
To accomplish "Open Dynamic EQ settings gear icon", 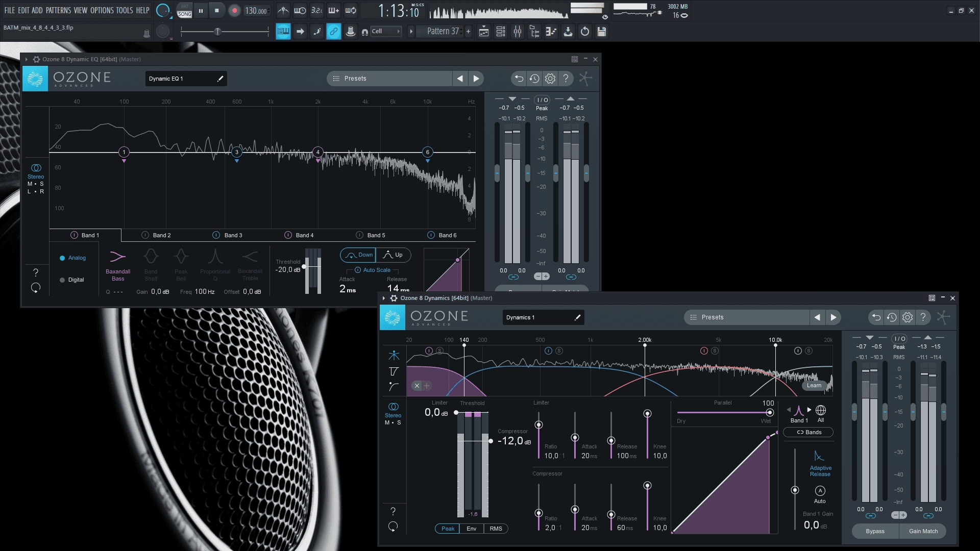I will coord(550,79).
